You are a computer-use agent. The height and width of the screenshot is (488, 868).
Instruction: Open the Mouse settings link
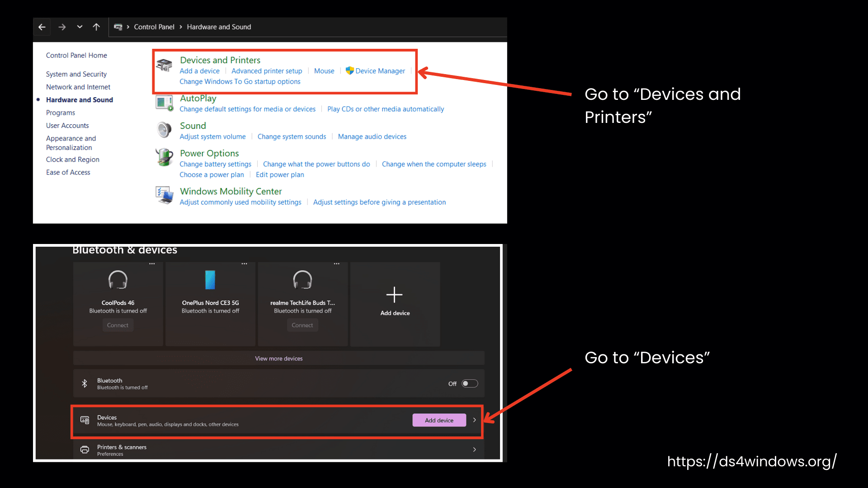[x=324, y=71]
